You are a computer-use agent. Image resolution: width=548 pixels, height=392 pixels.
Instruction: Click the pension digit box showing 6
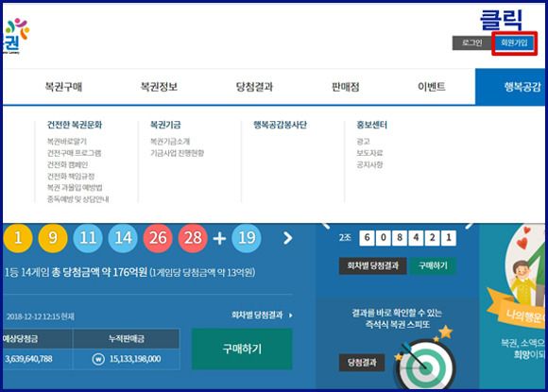point(367,238)
